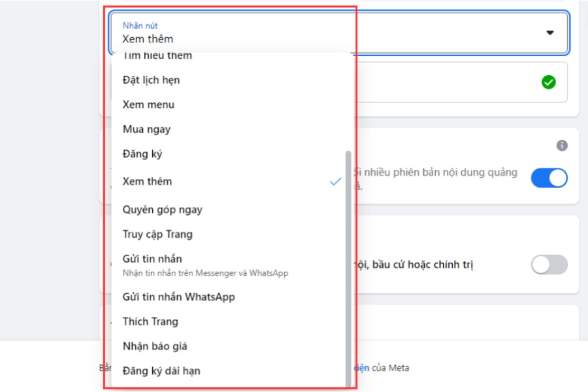Select Mua ngay option
Viewport: 588px width, 392px height.
tap(146, 129)
